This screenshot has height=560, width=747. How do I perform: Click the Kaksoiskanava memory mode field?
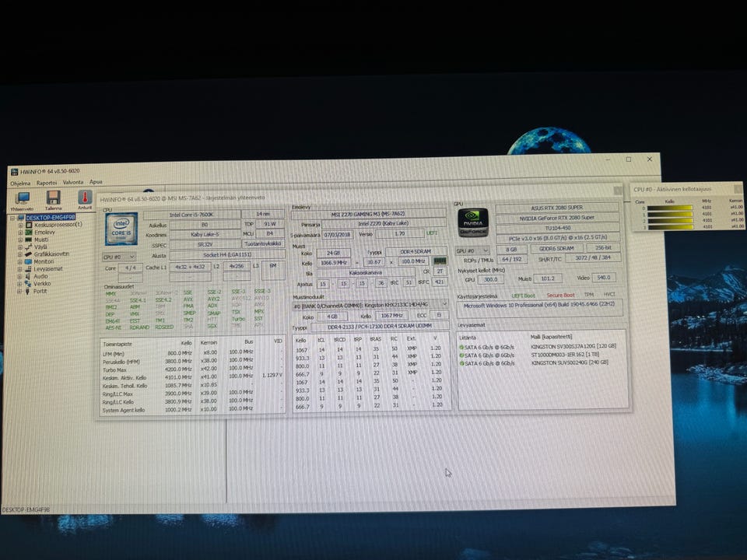coord(366,273)
